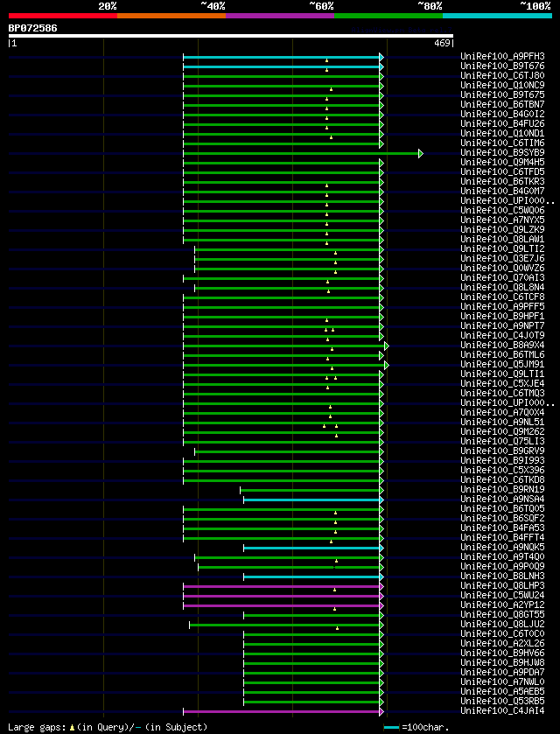This screenshot has height=734, width=560.
Task: Click the arrowhead ending the UniRef100_Q5JM91 alignment
Action: [x=387, y=365]
